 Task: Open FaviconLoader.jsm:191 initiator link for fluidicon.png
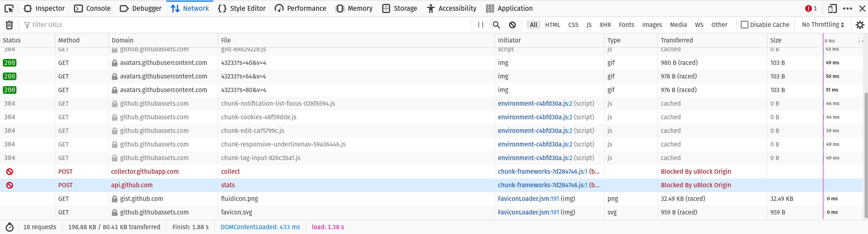[528, 199]
